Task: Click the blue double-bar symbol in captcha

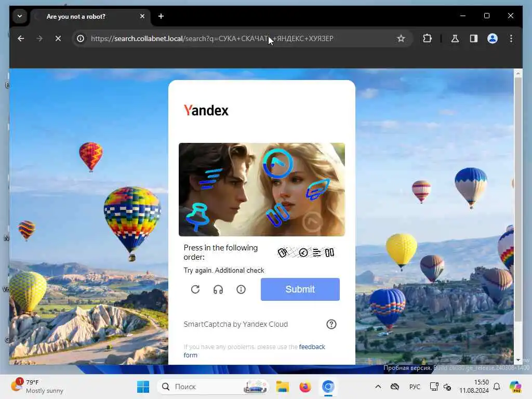Action: pyautogui.click(x=277, y=215)
